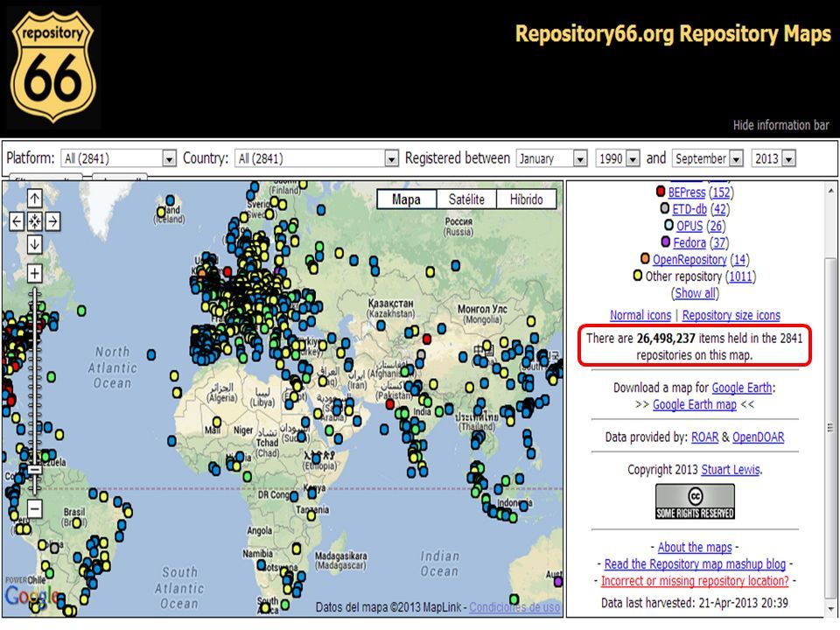
Task: Pan the map left with arrow button
Action: (x=17, y=221)
